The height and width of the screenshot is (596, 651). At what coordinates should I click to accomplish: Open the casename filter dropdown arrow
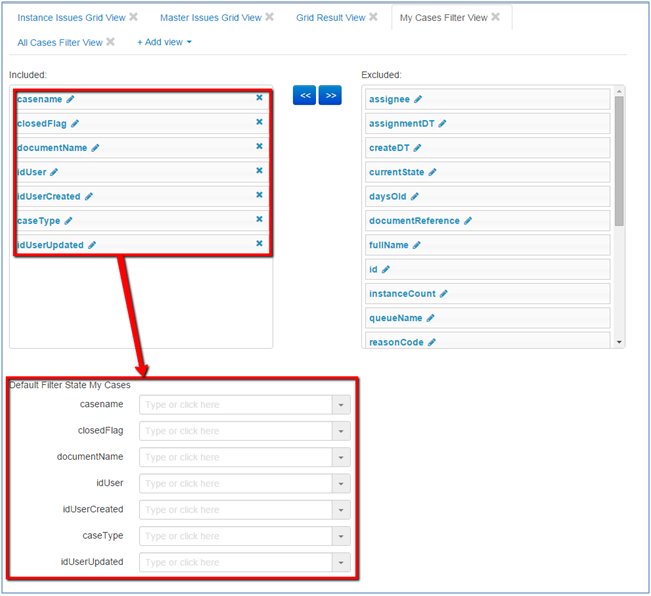tap(341, 405)
